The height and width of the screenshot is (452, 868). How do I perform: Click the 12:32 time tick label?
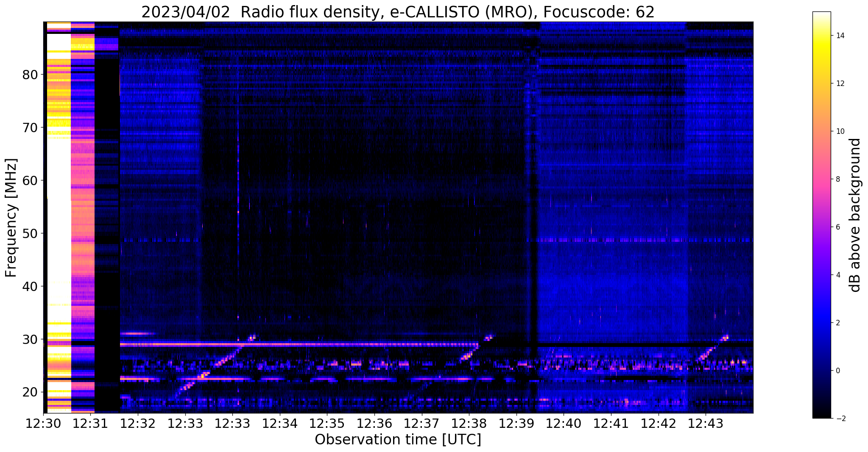(x=138, y=423)
